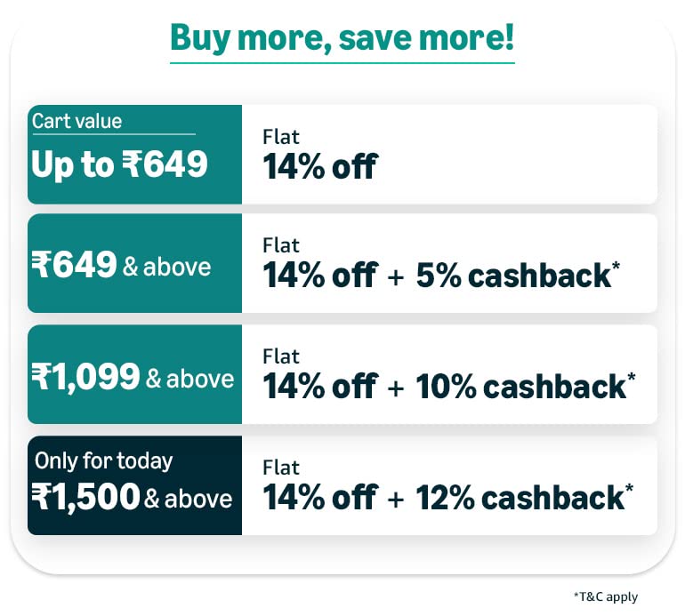This screenshot has width=685, height=616.
Task: Open the "*T&C apply" footnote
Action: (606, 596)
